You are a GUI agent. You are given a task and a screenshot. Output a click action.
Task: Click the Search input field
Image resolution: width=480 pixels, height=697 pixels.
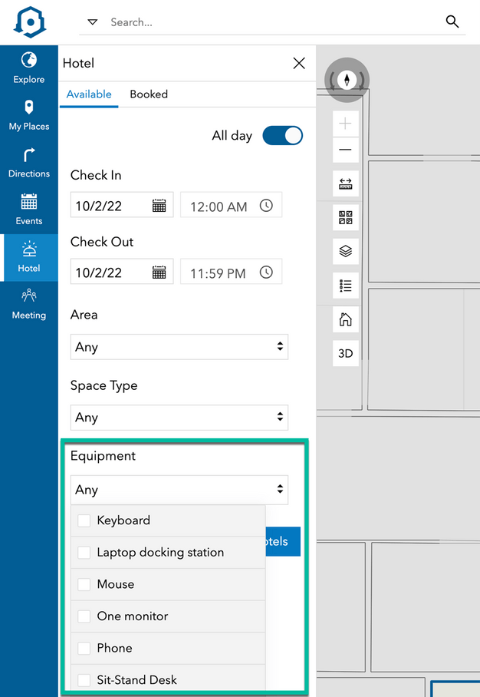(x=273, y=22)
